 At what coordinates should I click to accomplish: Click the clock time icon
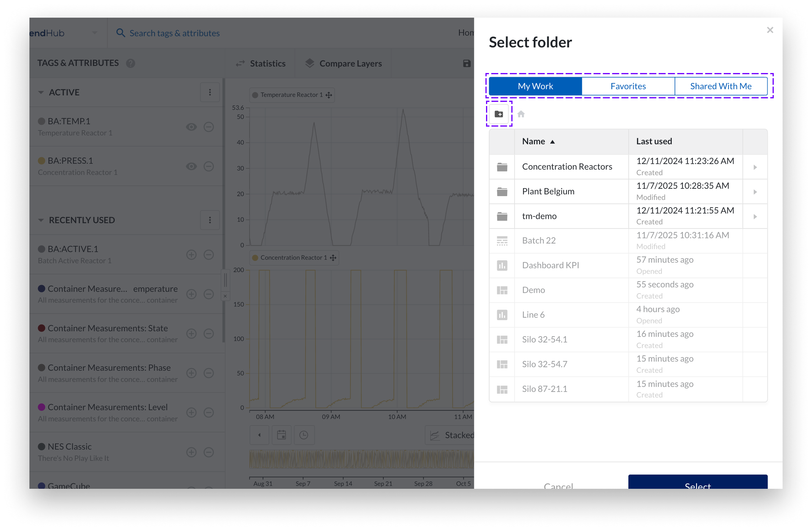click(x=304, y=435)
